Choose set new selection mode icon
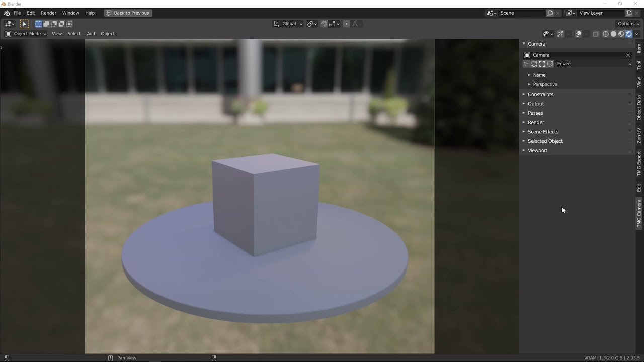Screen dimensions: 644x362 [x=38, y=24]
